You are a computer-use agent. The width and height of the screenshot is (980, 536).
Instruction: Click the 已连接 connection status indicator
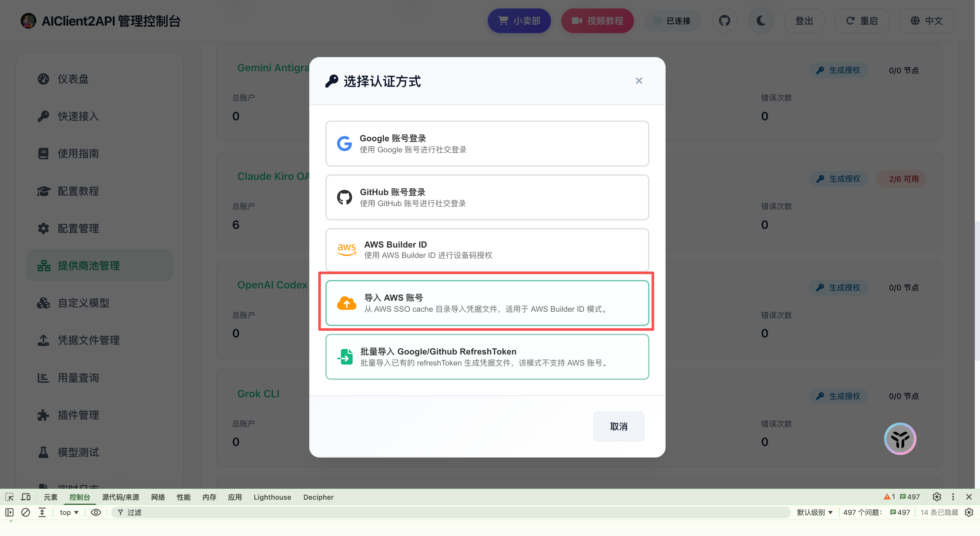point(672,20)
